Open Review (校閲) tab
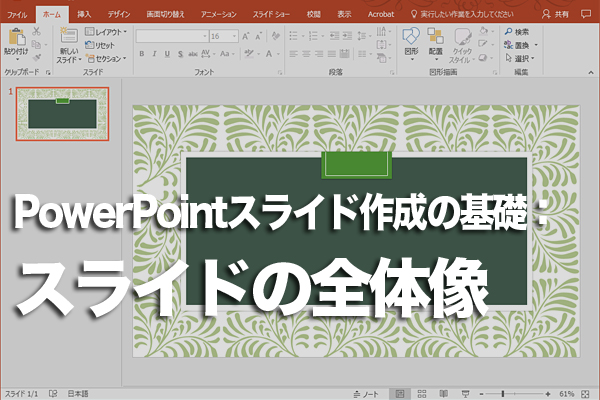The width and height of the screenshot is (600, 400). 313,15
